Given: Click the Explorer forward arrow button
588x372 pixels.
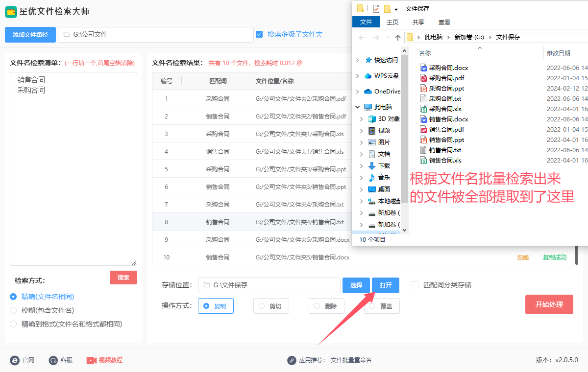Looking at the screenshot, I should (376, 37).
